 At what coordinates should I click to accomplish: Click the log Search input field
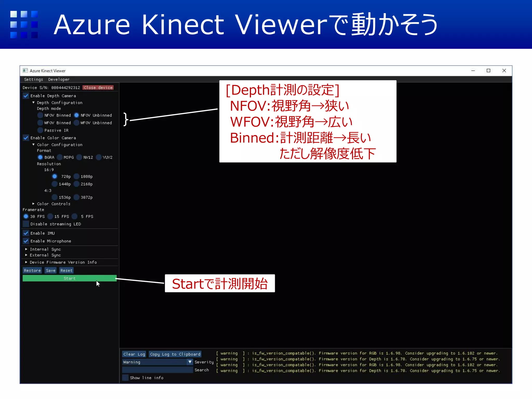157,370
